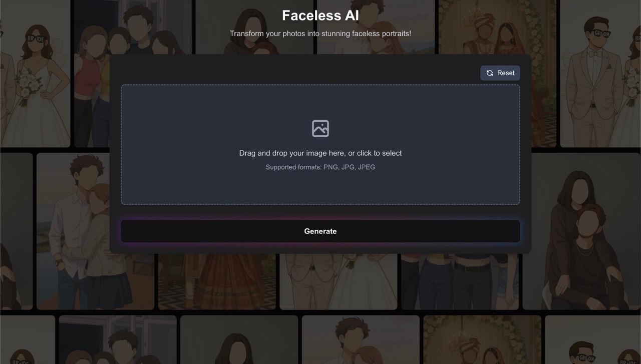Click the "Transform your photos" subtitle text
641x364 pixels.
[x=320, y=34]
